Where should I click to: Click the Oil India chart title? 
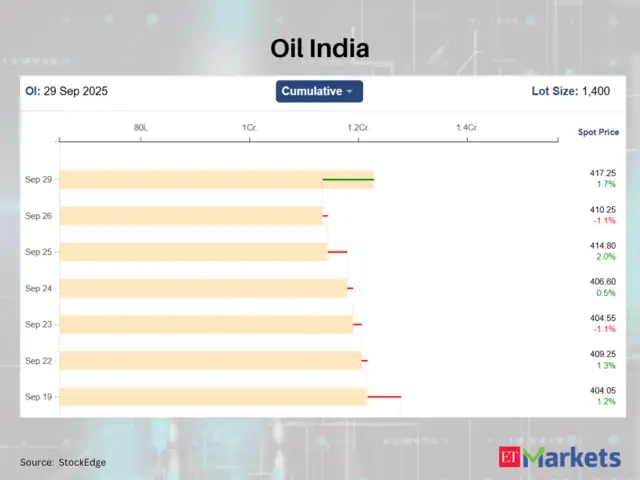319,47
